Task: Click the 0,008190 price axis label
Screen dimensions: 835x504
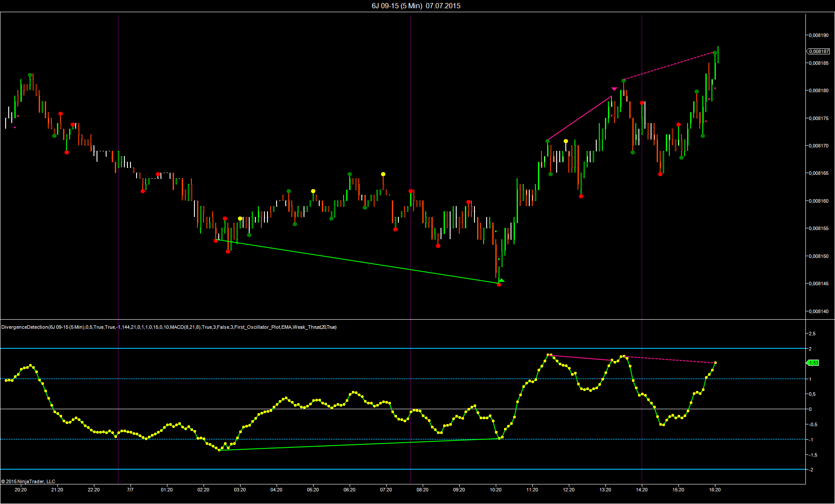Action: 818,35
